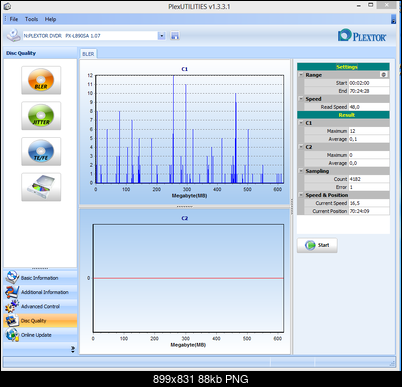
Task: Click the Sampling Error value 1
Action: [x=369, y=187]
